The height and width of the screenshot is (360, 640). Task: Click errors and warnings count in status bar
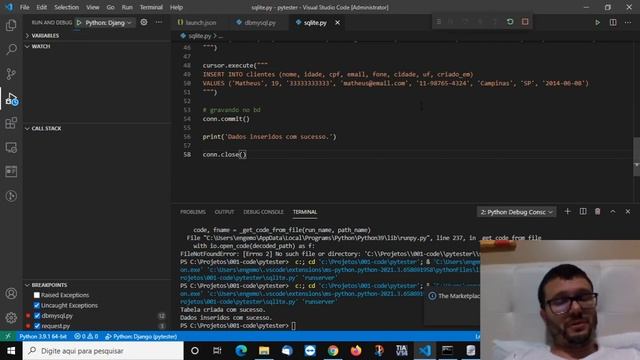pos(86,336)
